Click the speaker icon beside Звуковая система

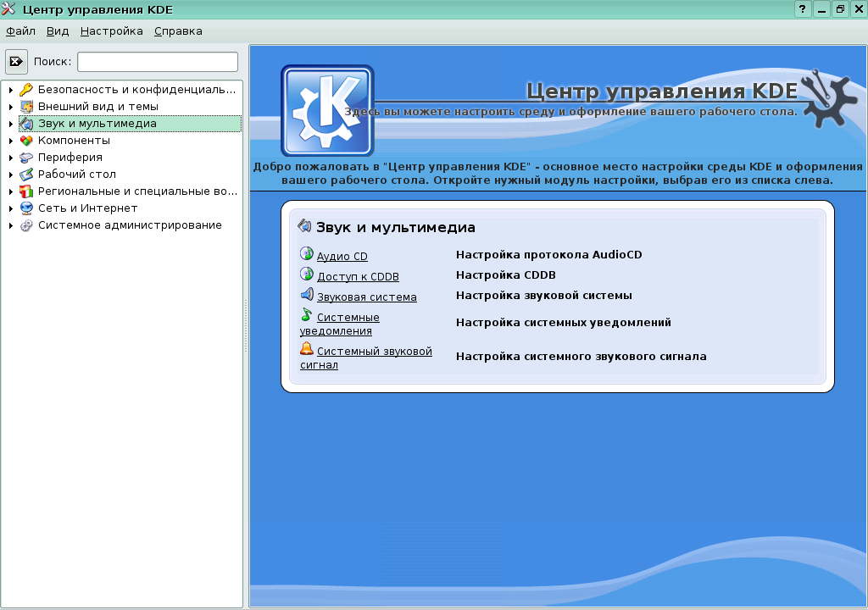click(x=307, y=295)
